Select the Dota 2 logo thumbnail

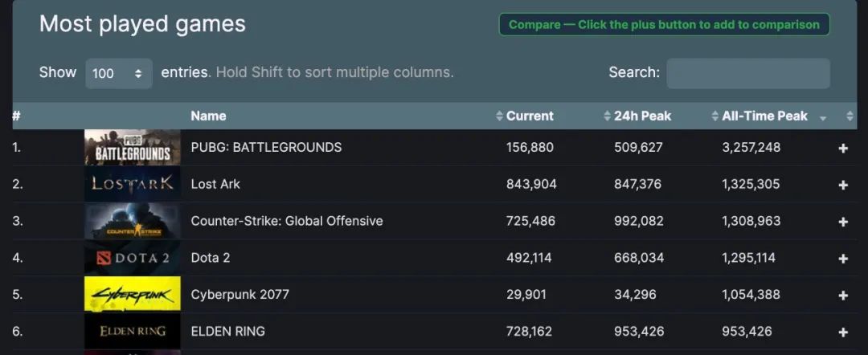tap(133, 258)
